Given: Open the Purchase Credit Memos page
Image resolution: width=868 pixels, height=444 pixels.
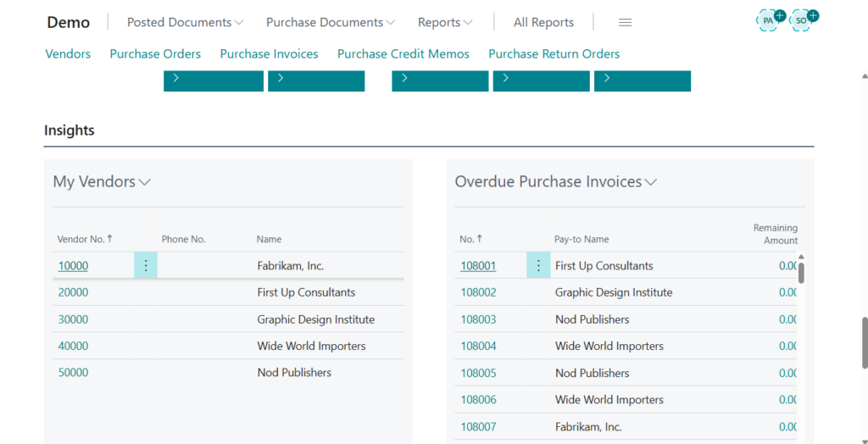Looking at the screenshot, I should tap(403, 53).
